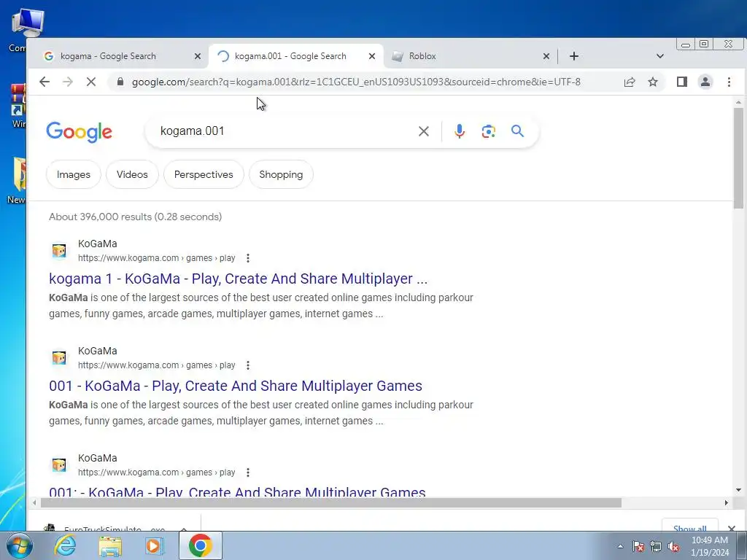Close the Roblox tab
The image size is (747, 560).
[546, 56]
